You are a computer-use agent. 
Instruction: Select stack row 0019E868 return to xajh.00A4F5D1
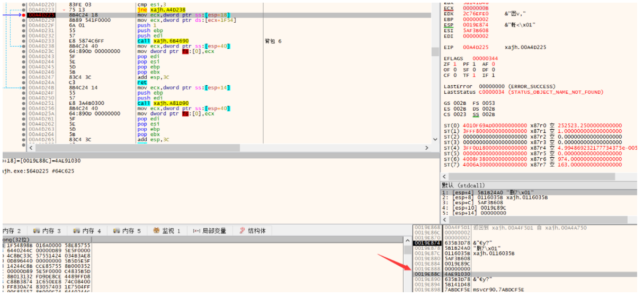point(525,227)
